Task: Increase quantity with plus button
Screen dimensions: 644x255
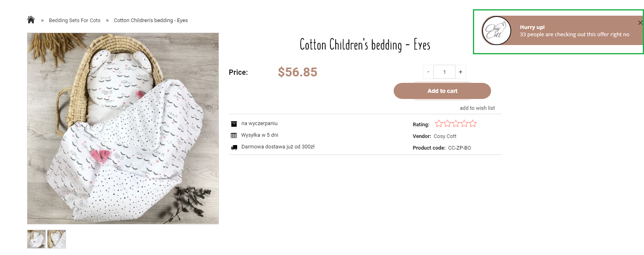Action: click(460, 72)
